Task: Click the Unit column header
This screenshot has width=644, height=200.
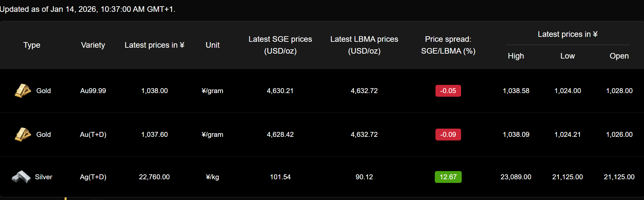Action: coord(212,45)
